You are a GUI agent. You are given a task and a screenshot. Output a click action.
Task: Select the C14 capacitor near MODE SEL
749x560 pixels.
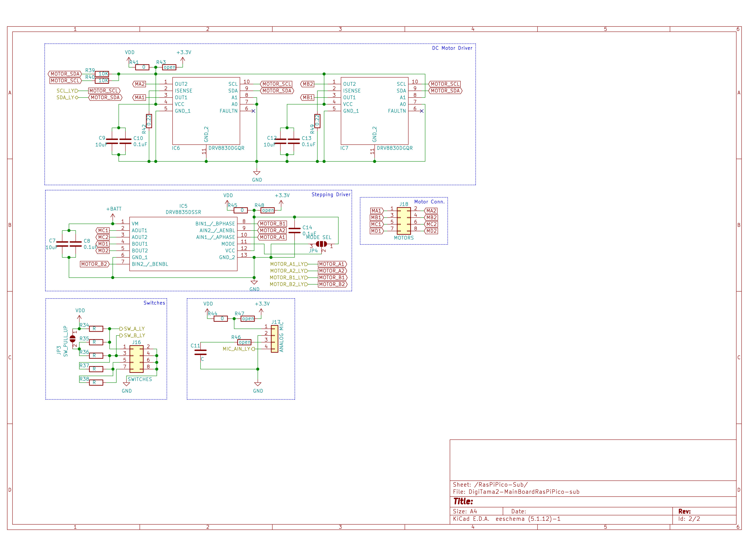click(x=294, y=230)
